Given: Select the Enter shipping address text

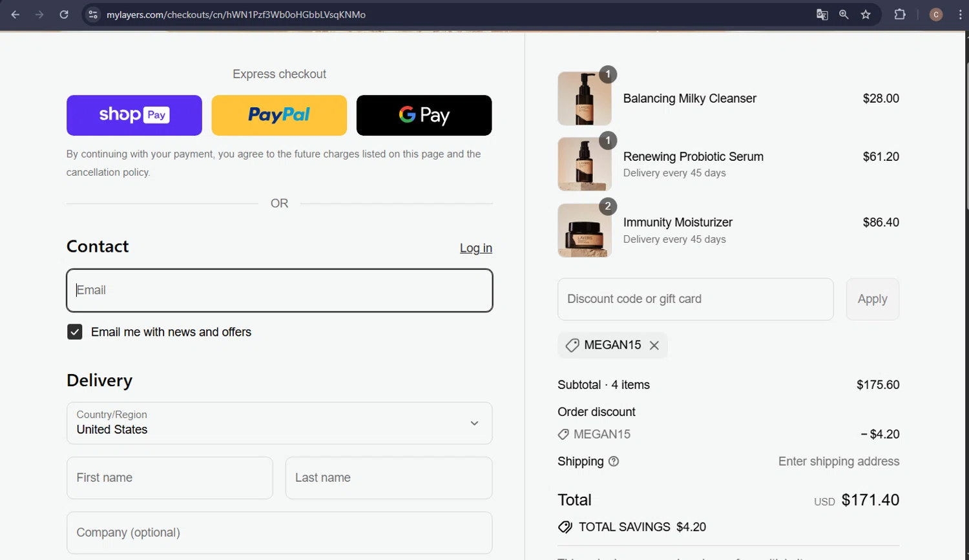Looking at the screenshot, I should point(839,461).
